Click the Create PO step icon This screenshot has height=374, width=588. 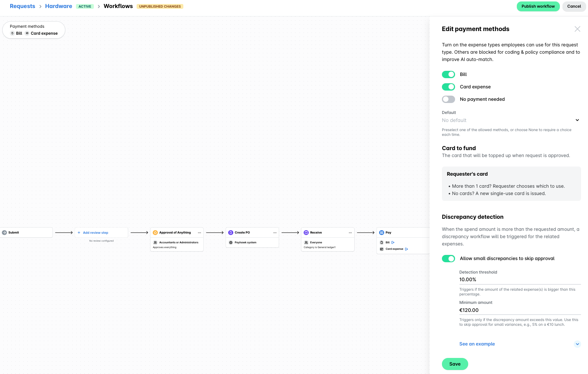(x=230, y=232)
